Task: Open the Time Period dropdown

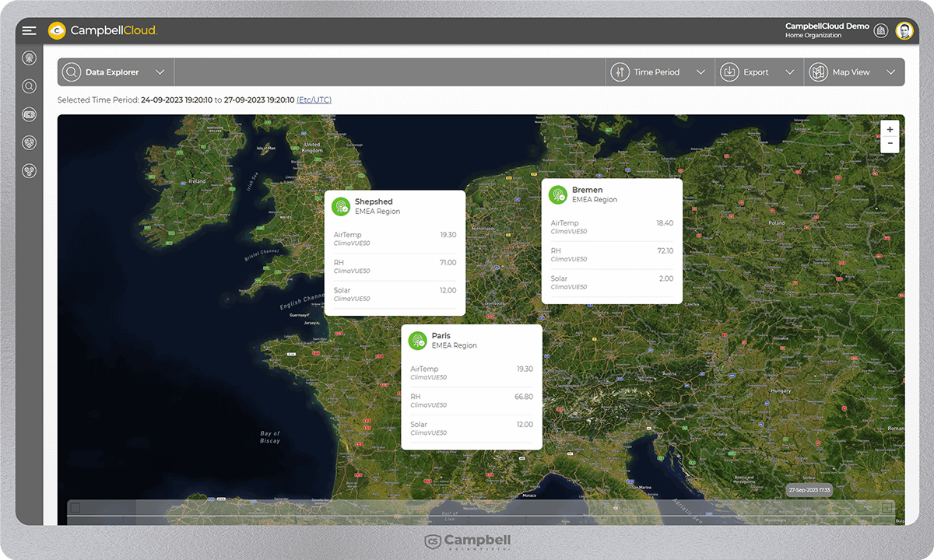Action: [x=658, y=72]
